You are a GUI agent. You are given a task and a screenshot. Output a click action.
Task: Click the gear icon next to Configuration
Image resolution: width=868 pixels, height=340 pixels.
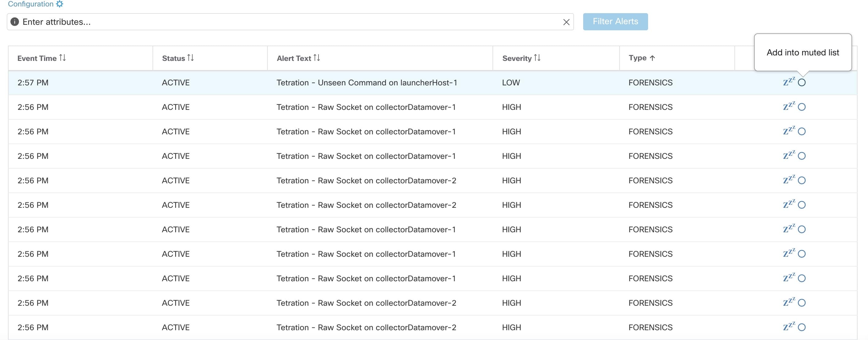coord(60,4)
